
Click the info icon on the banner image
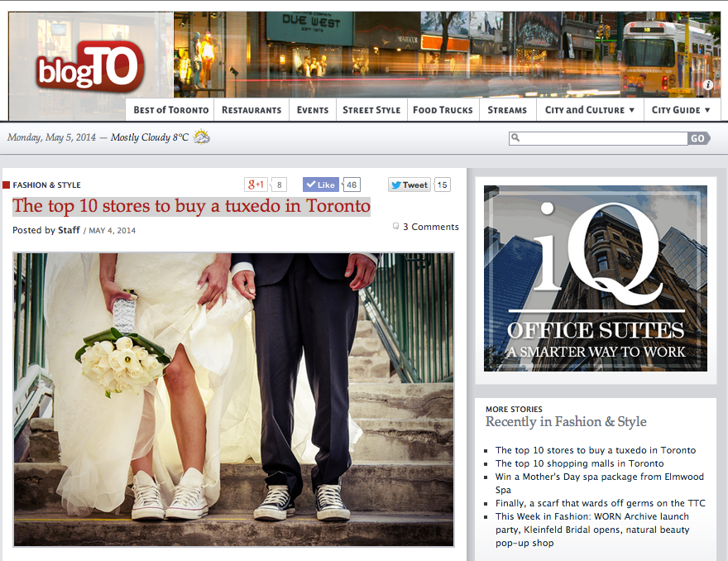(709, 85)
